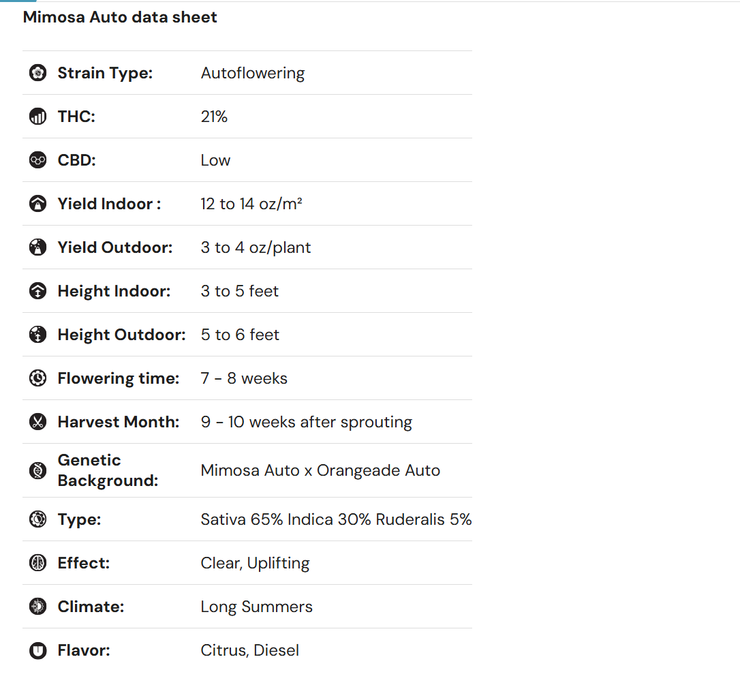Click the molecule icon beside CBD
Image resolution: width=740 pixels, height=700 pixels.
(38, 160)
